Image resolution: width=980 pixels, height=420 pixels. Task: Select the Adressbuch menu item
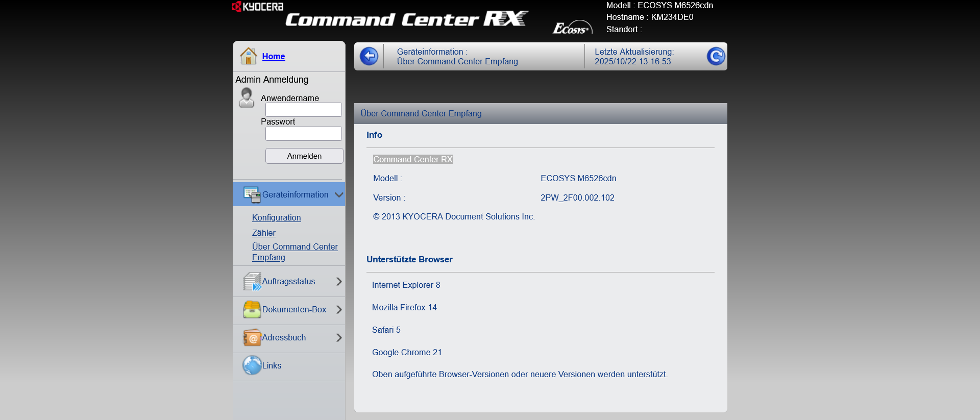point(284,337)
